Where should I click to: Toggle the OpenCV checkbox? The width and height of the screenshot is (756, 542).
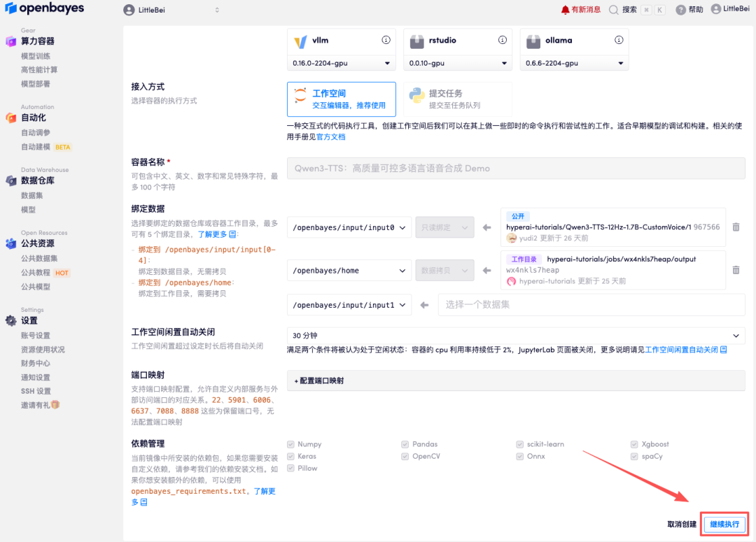[405, 456]
